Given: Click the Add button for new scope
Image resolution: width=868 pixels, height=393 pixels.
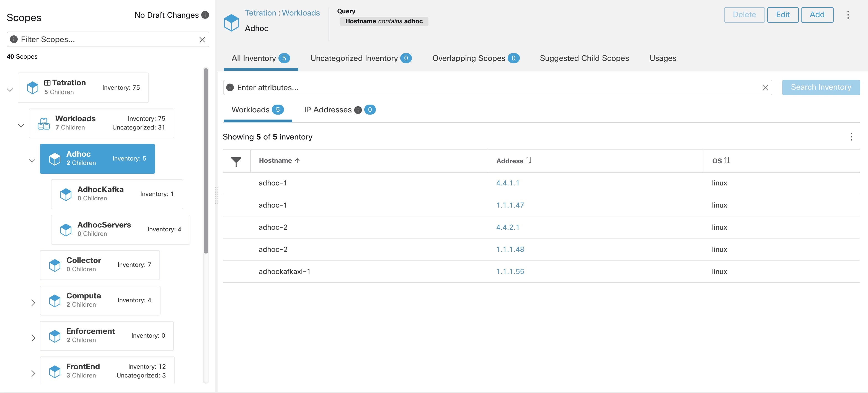Looking at the screenshot, I should [x=817, y=14].
